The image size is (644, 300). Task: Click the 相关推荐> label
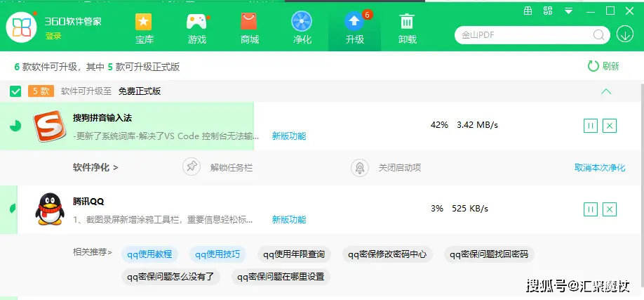(93, 252)
